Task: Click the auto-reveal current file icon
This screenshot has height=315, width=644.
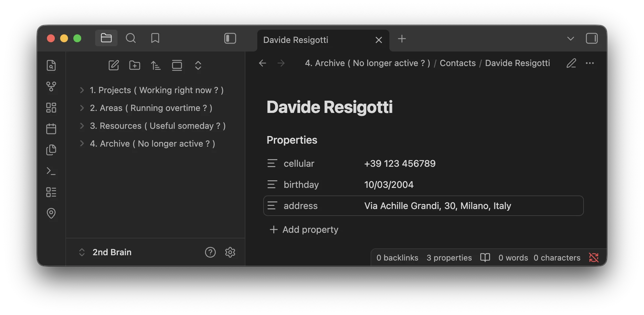Action: (177, 65)
